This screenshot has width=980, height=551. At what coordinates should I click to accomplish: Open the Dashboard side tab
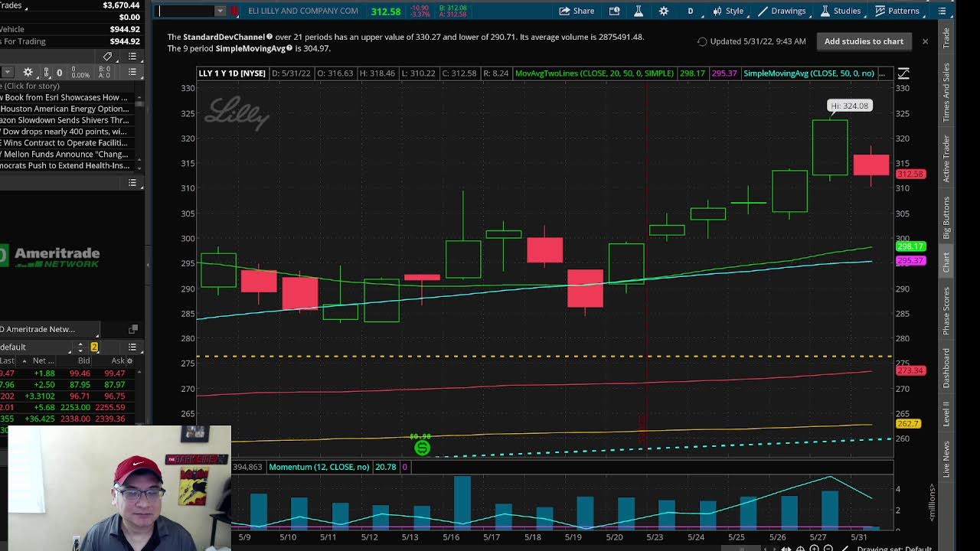(946, 368)
